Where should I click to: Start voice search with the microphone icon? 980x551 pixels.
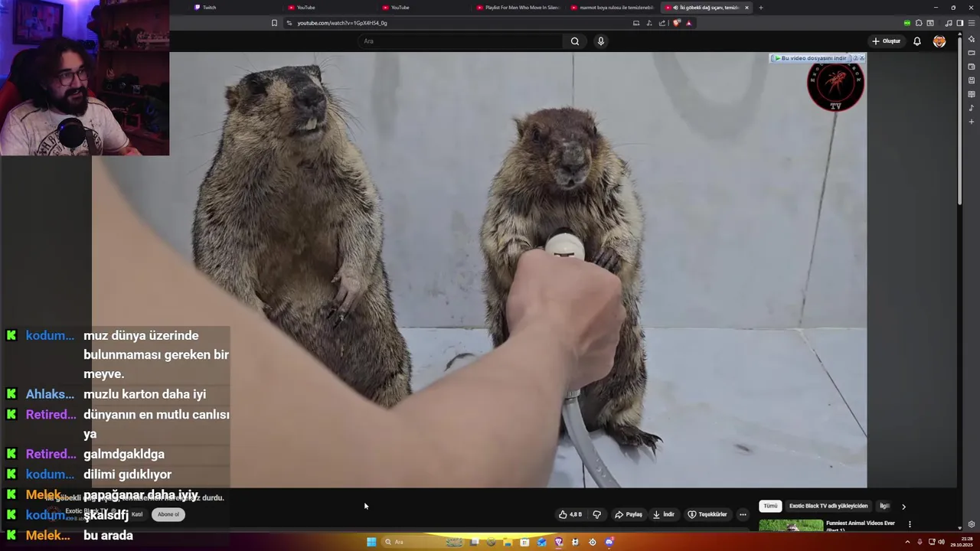(601, 41)
